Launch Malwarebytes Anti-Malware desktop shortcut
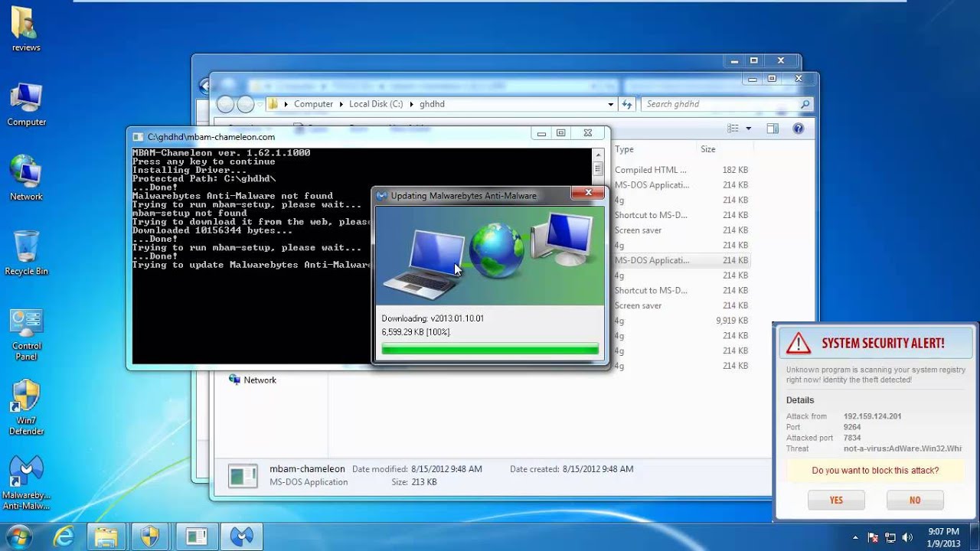Screen dimensions: 980x551 pos(26,484)
